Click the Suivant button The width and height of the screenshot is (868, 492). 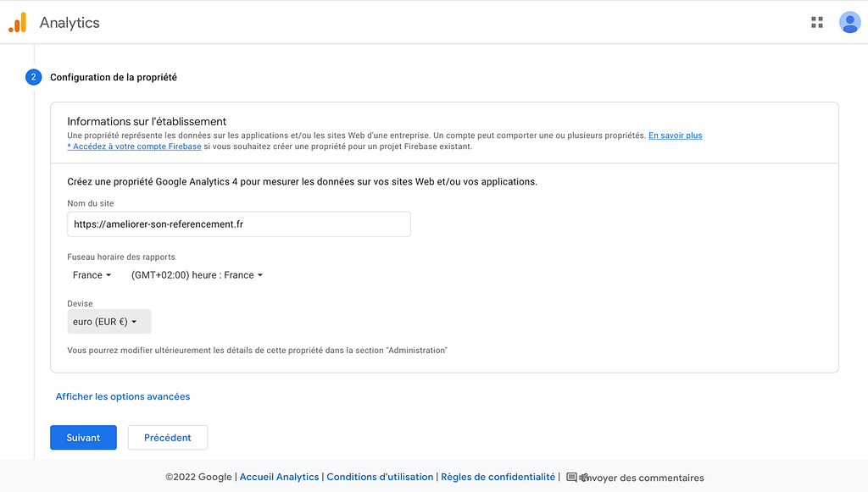[84, 437]
